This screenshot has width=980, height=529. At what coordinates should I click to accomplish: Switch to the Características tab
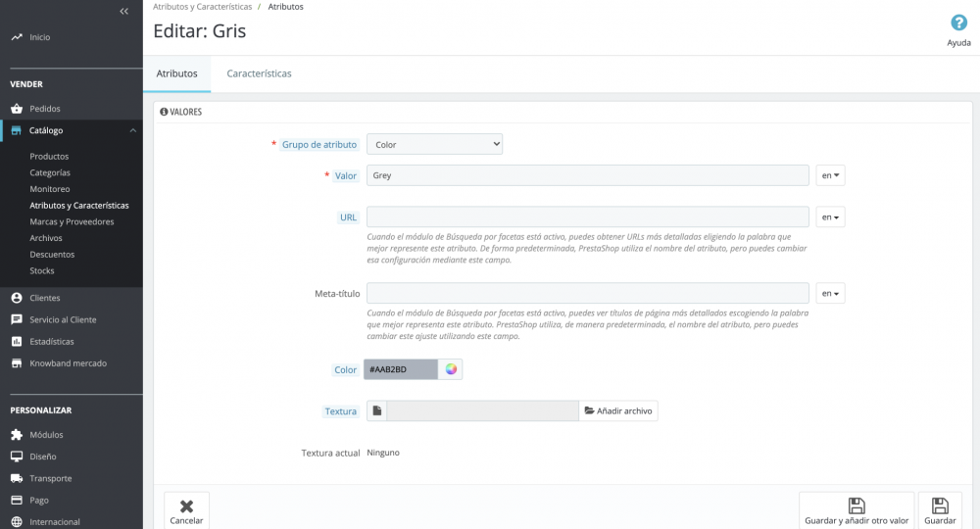259,73
